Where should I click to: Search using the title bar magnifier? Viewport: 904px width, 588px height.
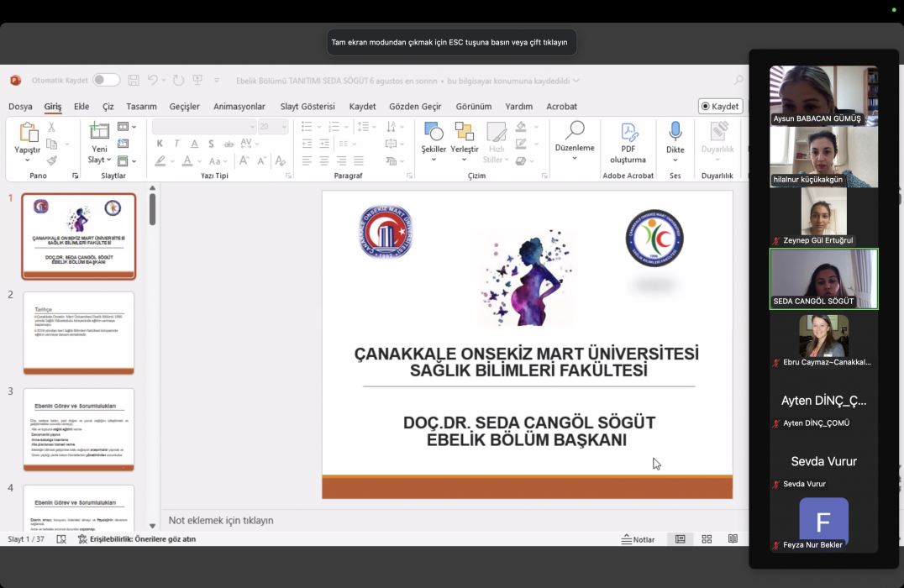(x=738, y=80)
